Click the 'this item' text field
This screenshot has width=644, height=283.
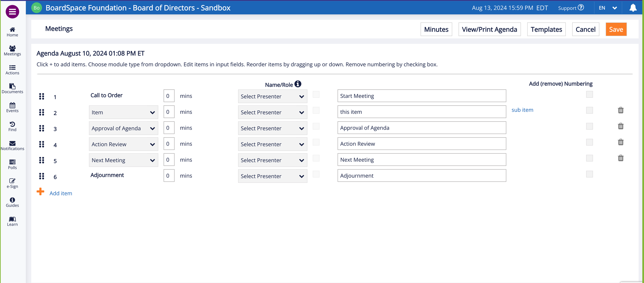(x=421, y=112)
